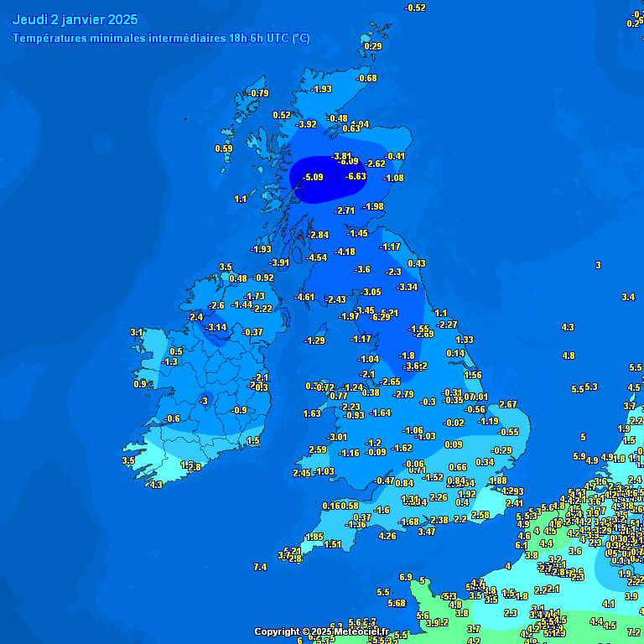
Task: Select the -4.18 temperature value
Action: click(x=345, y=252)
